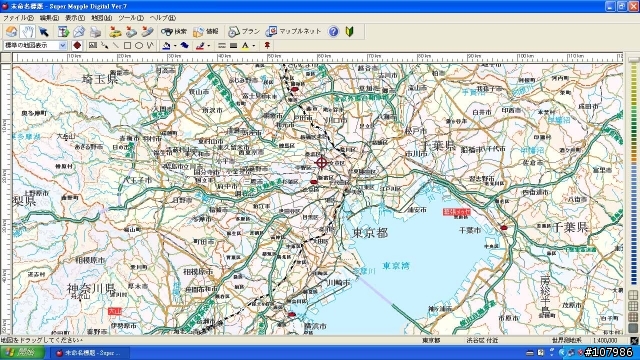The image size is (640, 360).
Task: Open the 地図 menu
Action: click(101, 18)
